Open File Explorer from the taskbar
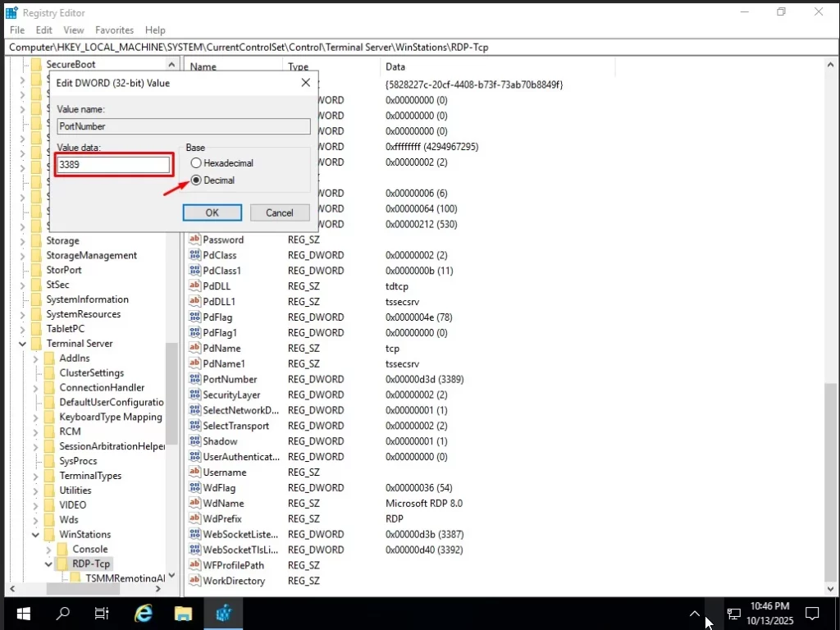The image size is (840, 630). [x=183, y=613]
